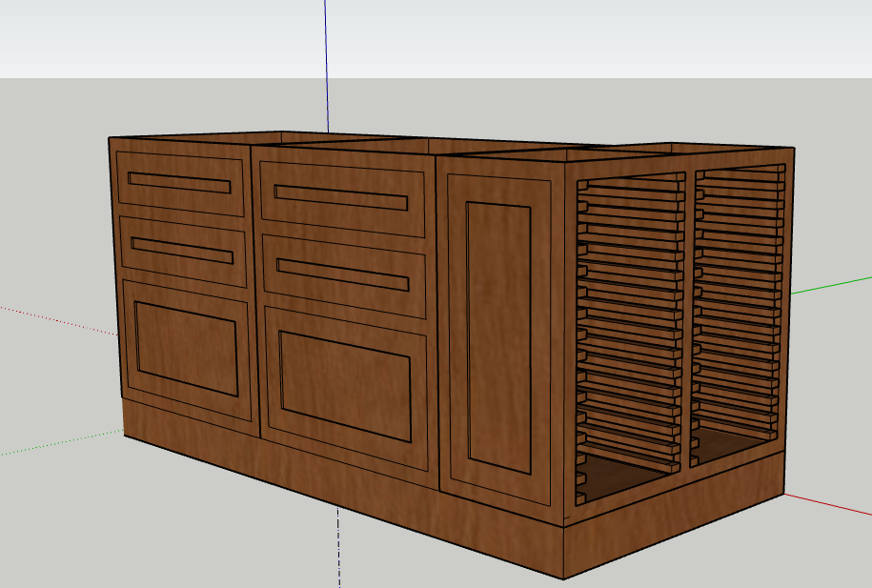872x588 pixels.
Task: Select the left cabinet's lower door panel
Action: tap(187, 347)
